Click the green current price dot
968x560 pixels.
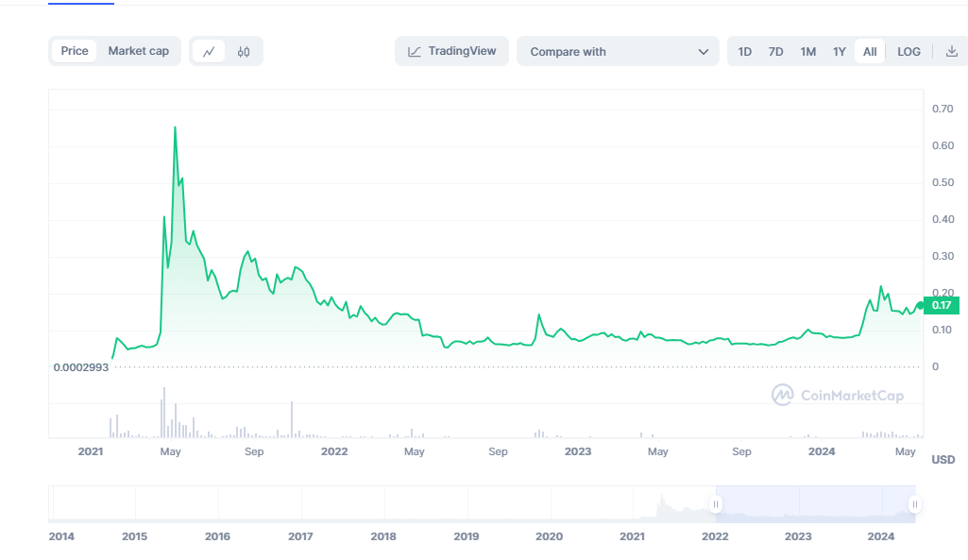920,305
